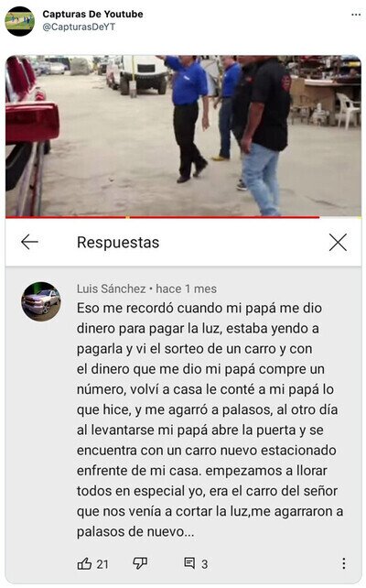Image resolution: width=366 pixels, height=588 pixels.
Task: Click the comment text about the carro
Action: [210, 419]
